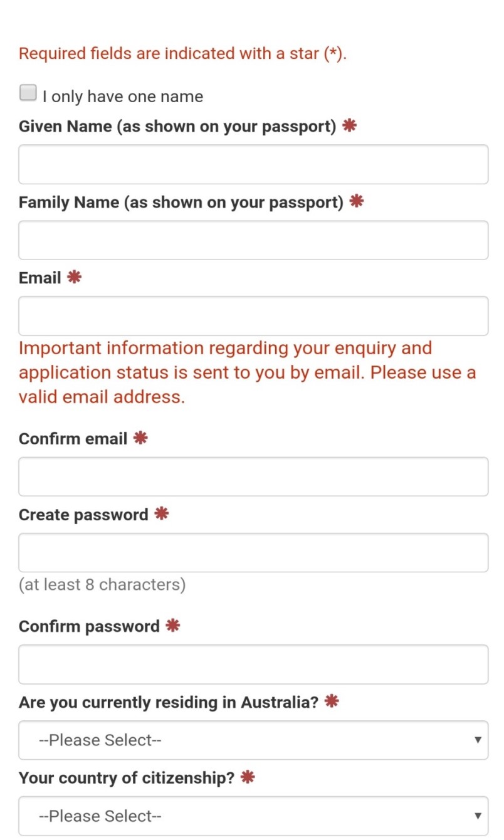Click the star after 'residing in Australia?'
The height and width of the screenshot is (840, 504).
[x=332, y=701]
